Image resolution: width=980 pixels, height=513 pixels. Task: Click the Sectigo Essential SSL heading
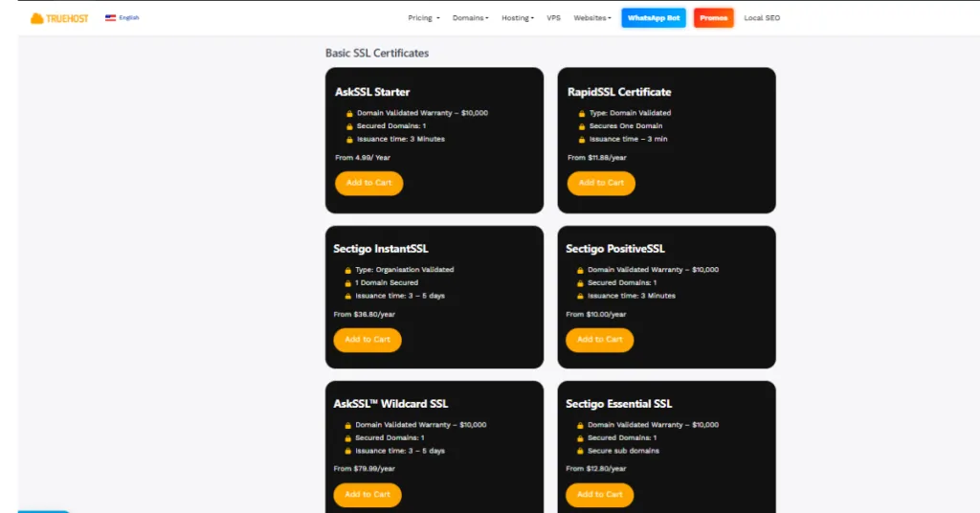[619, 404]
